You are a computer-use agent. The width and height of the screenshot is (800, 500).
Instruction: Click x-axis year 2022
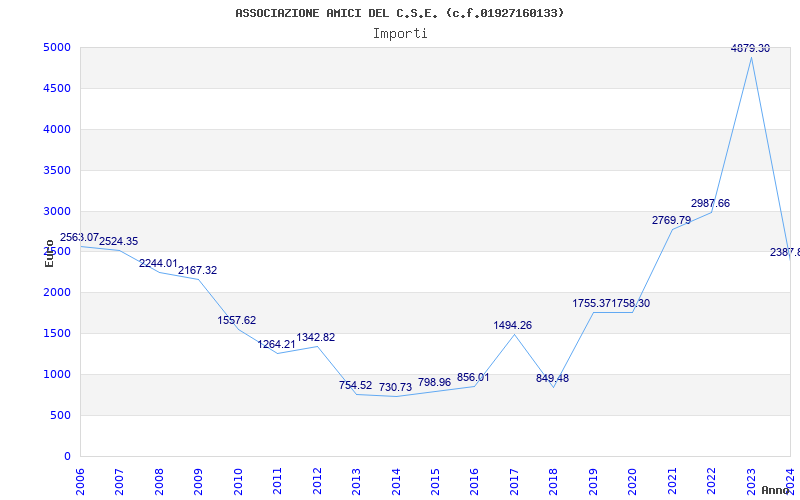coord(711,482)
